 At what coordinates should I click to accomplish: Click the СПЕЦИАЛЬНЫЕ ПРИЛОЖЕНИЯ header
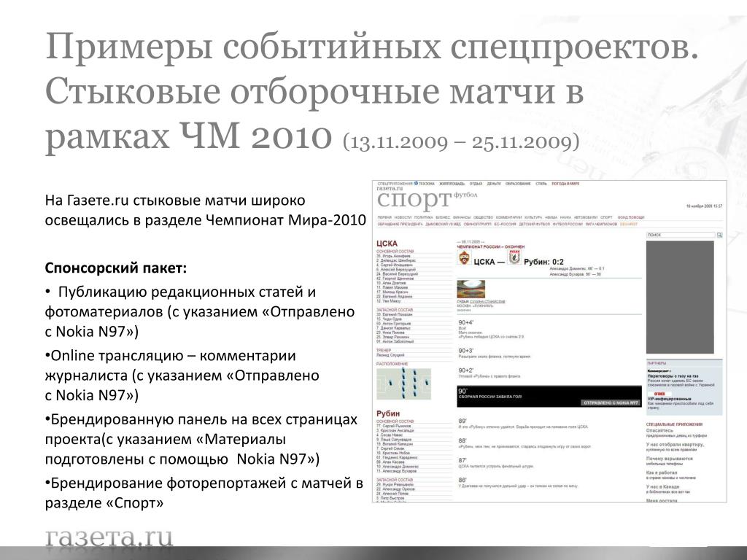pos(674,424)
